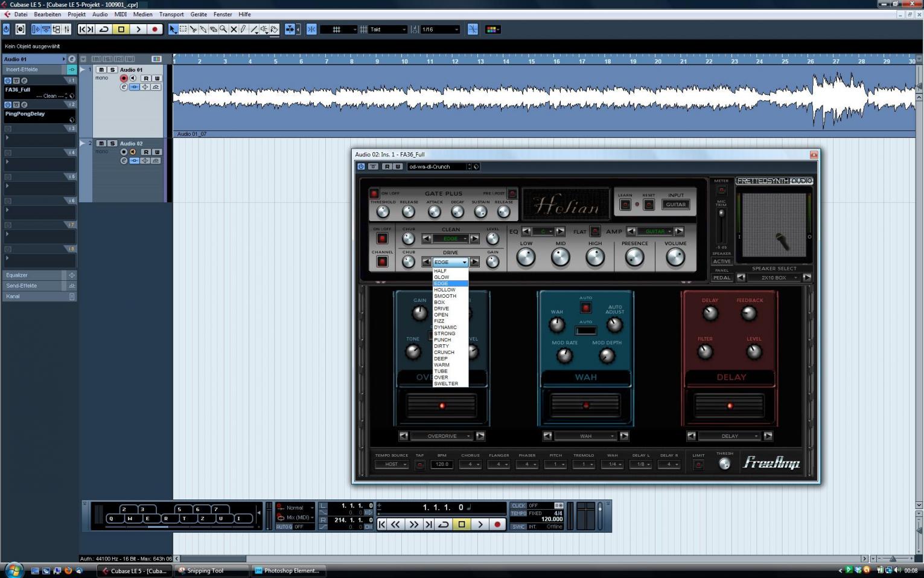Screen dimensions: 924x578
Task: Open the Quantize 1/16 dropdown
Action: pyautogui.click(x=440, y=29)
